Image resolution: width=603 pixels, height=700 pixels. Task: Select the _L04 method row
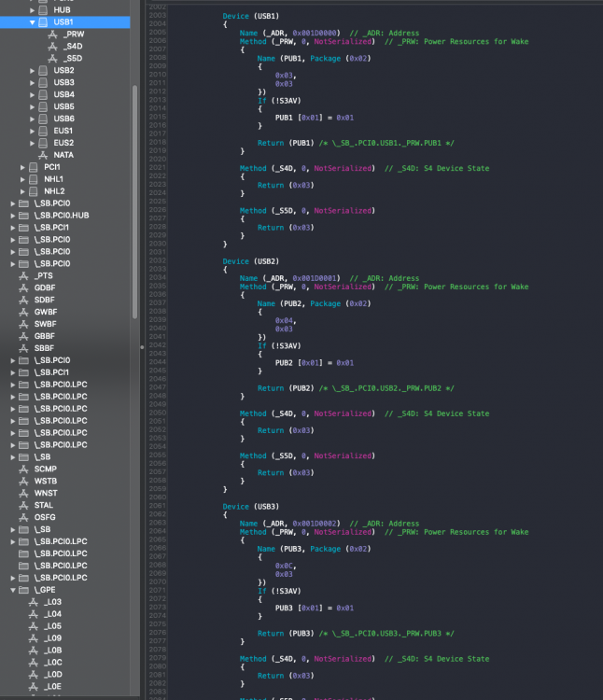(65, 614)
